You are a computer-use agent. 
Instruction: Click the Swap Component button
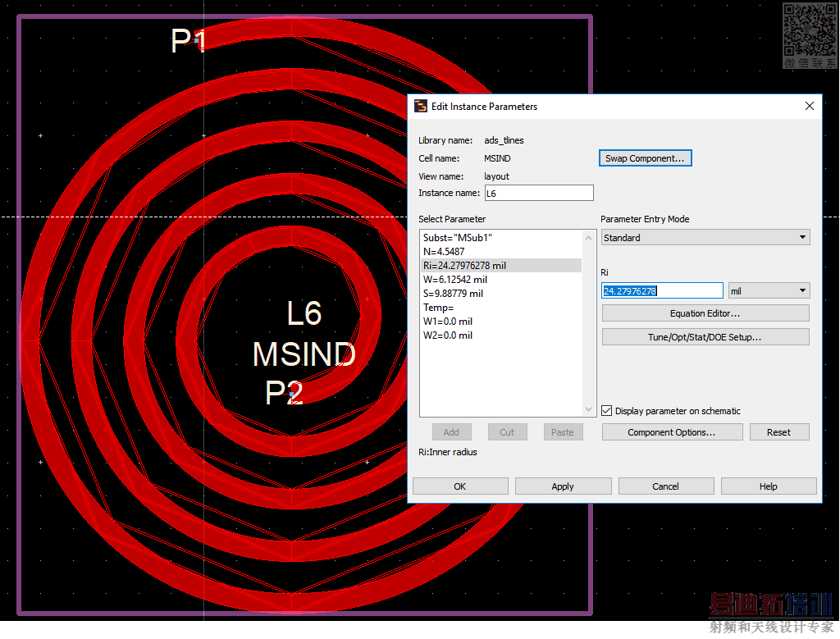(x=645, y=158)
